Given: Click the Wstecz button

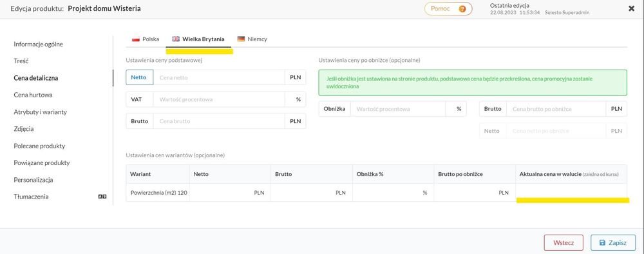Looking at the screenshot, I should pyautogui.click(x=563, y=242).
